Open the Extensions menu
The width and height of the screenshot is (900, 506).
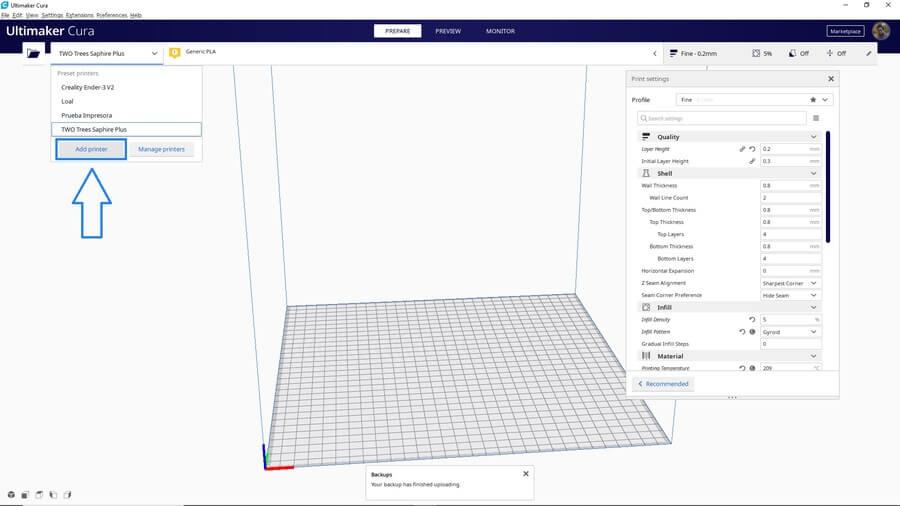(x=79, y=15)
